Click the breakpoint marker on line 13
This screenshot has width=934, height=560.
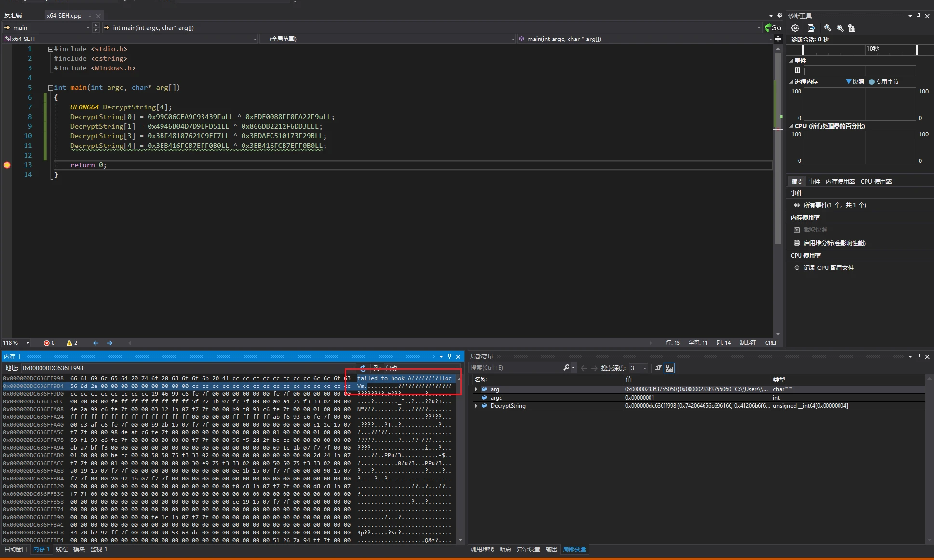tap(7, 165)
